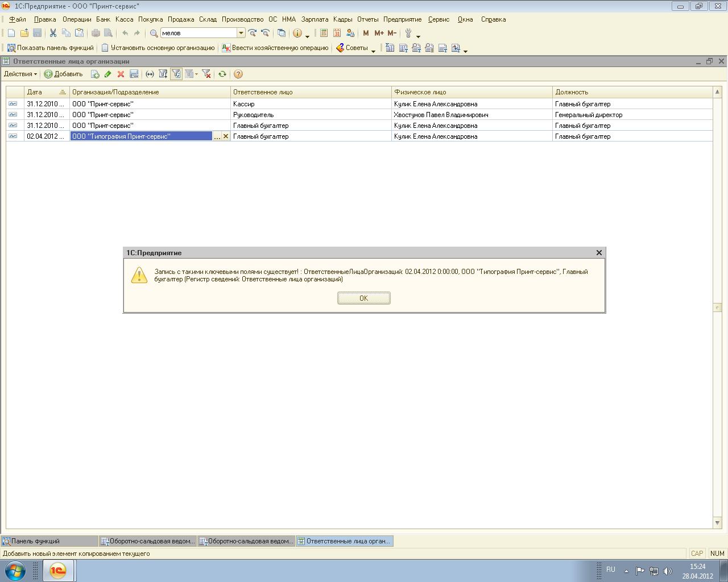Click the Советы button

pyautogui.click(x=352, y=48)
